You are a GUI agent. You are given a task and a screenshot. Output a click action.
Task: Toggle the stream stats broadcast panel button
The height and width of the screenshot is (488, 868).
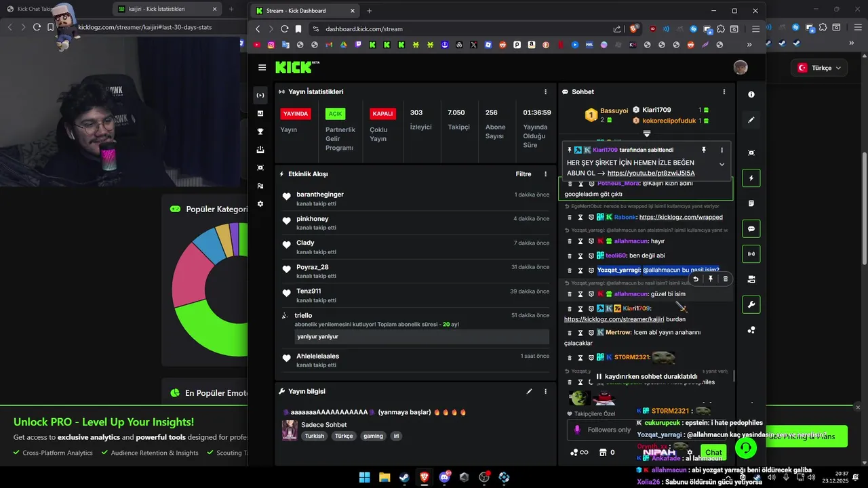coord(751,254)
